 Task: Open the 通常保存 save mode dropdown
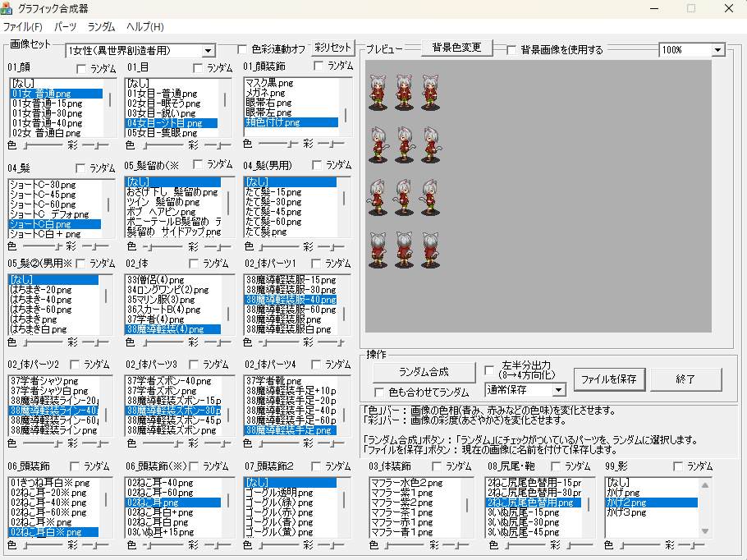pyautogui.click(x=559, y=389)
